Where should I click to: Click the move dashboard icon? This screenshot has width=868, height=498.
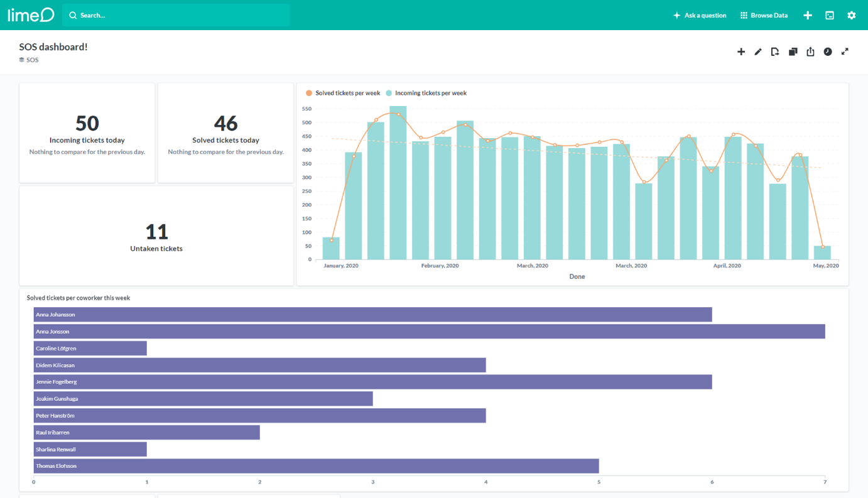pos(775,52)
